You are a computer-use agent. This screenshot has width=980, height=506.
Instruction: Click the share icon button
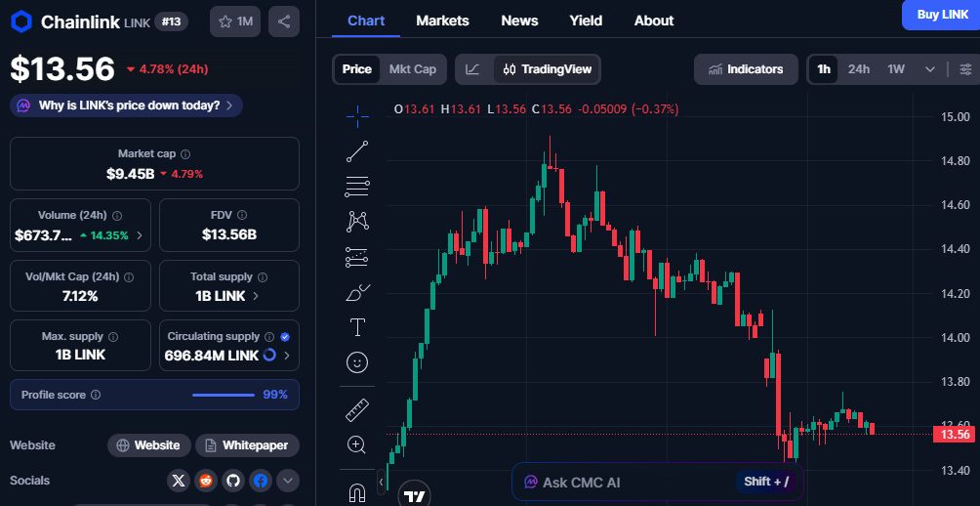283,21
